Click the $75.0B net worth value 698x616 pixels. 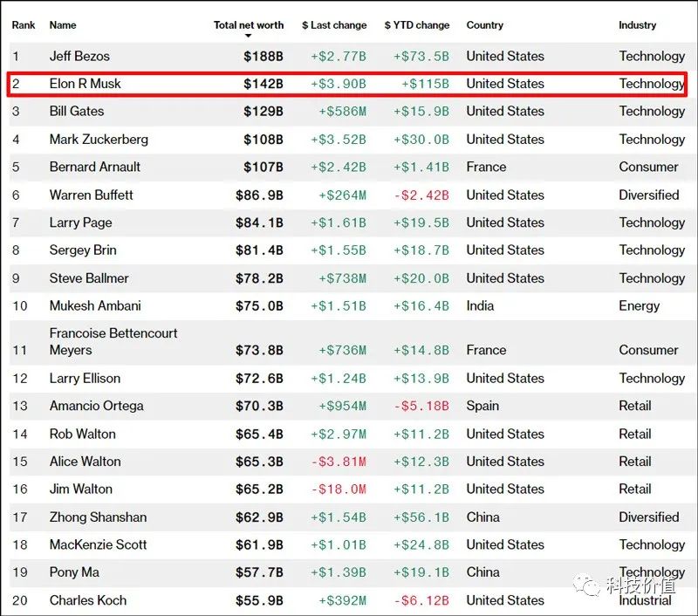[259, 306]
